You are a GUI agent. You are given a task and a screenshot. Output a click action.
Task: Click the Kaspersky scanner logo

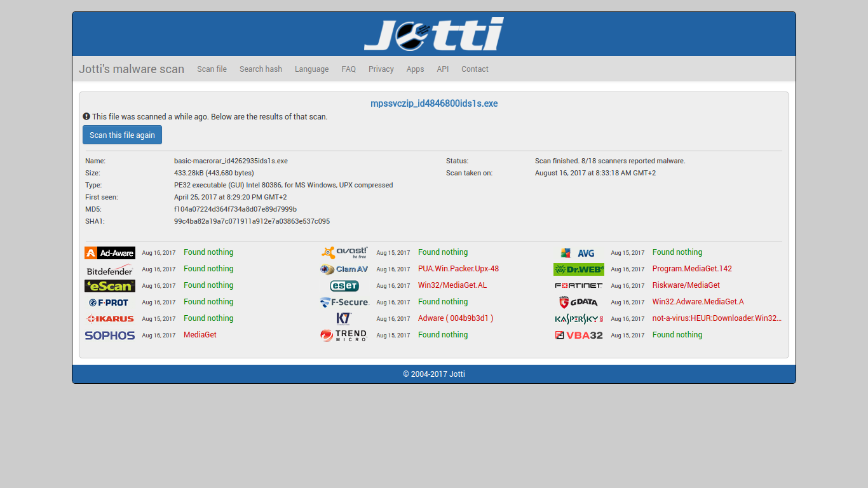click(579, 319)
